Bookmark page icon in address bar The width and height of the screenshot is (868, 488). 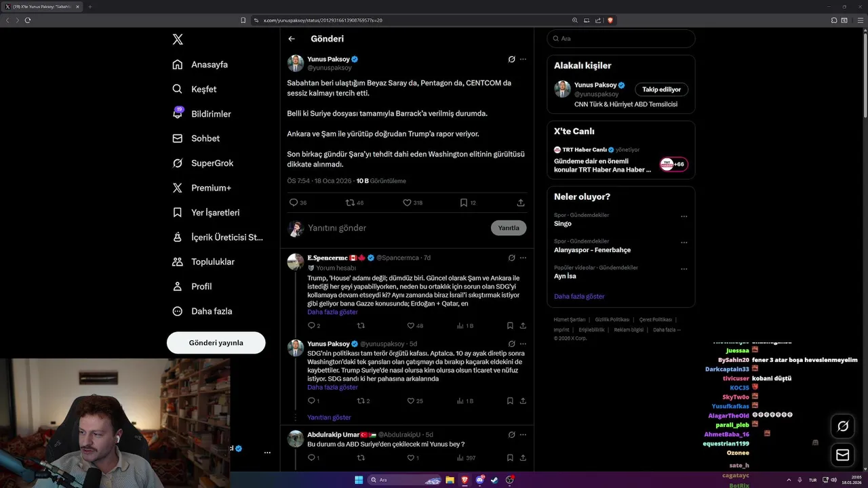point(243,20)
